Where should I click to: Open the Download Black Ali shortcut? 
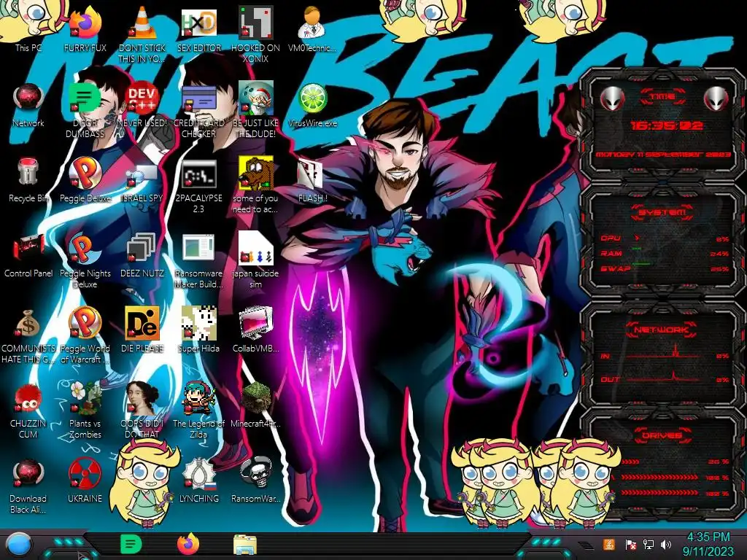[28, 486]
